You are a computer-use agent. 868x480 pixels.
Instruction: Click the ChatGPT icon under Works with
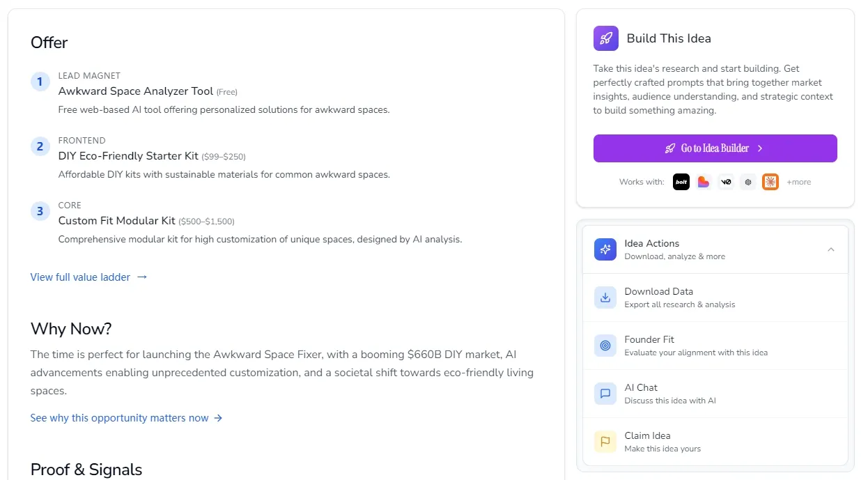coord(748,182)
